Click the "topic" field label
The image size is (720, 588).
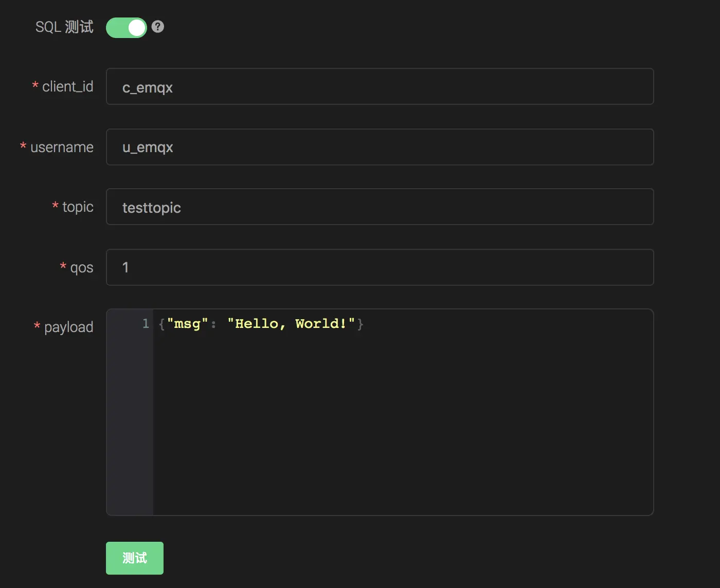pyautogui.click(x=78, y=207)
